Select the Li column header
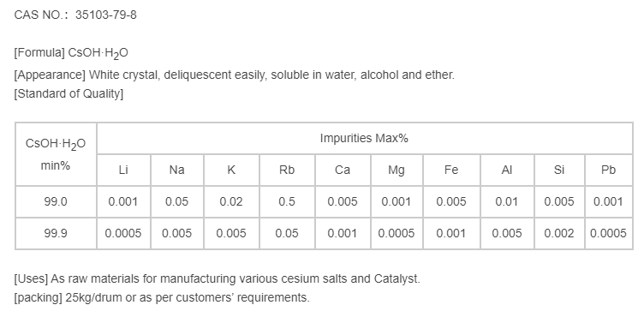 point(123,170)
